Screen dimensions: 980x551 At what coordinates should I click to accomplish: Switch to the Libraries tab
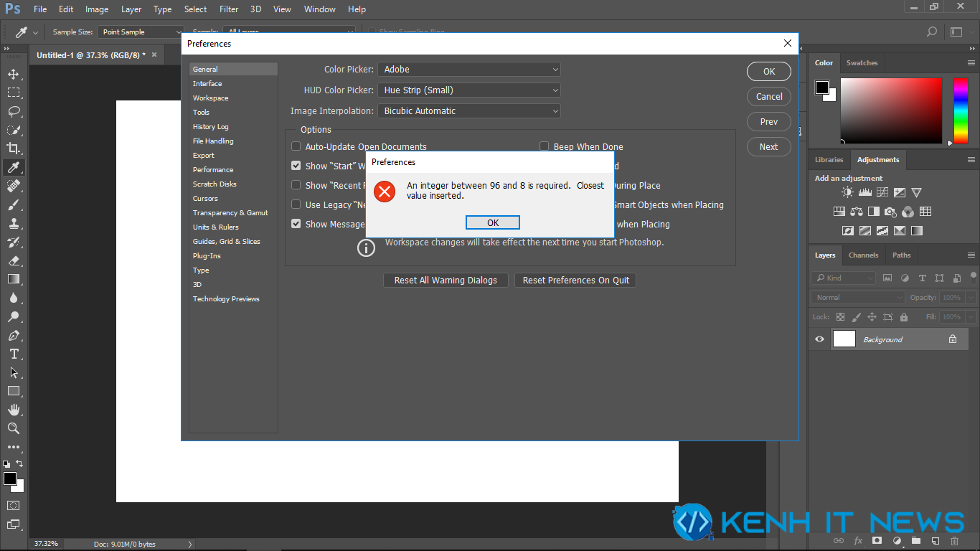click(829, 160)
